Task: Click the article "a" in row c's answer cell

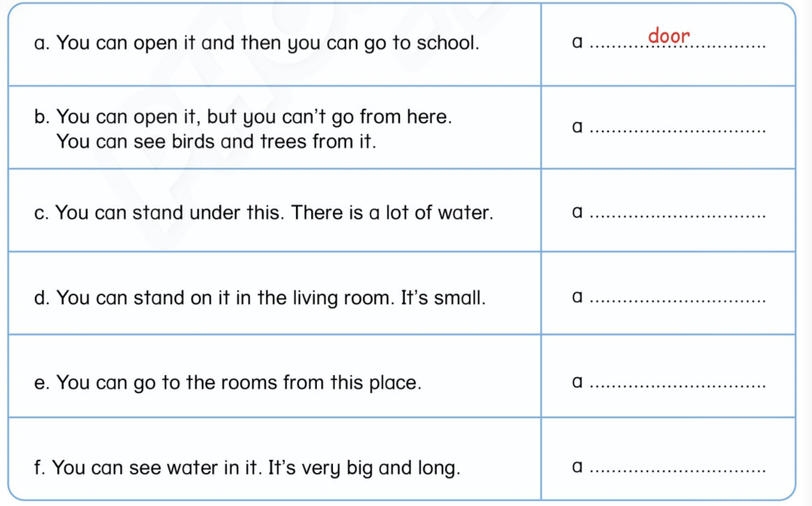Action: [x=577, y=212]
